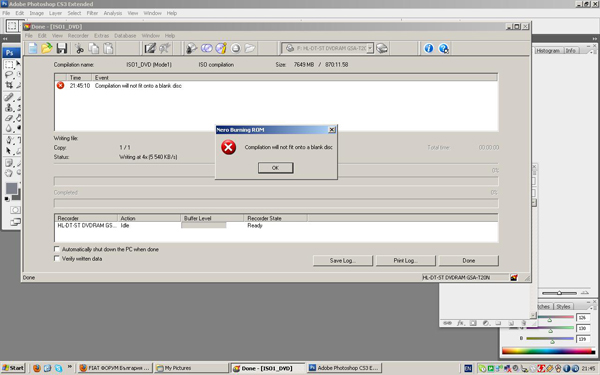The image size is (600, 375).
Task: Switch to Adobe Photoshop CS3 taskbar button
Action: click(344, 368)
